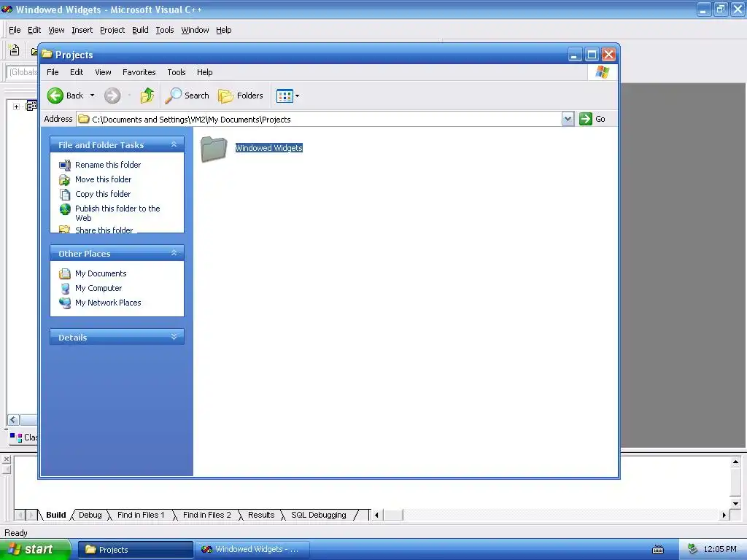Open My Network Places link
This screenshot has width=747, height=560.
108,303
